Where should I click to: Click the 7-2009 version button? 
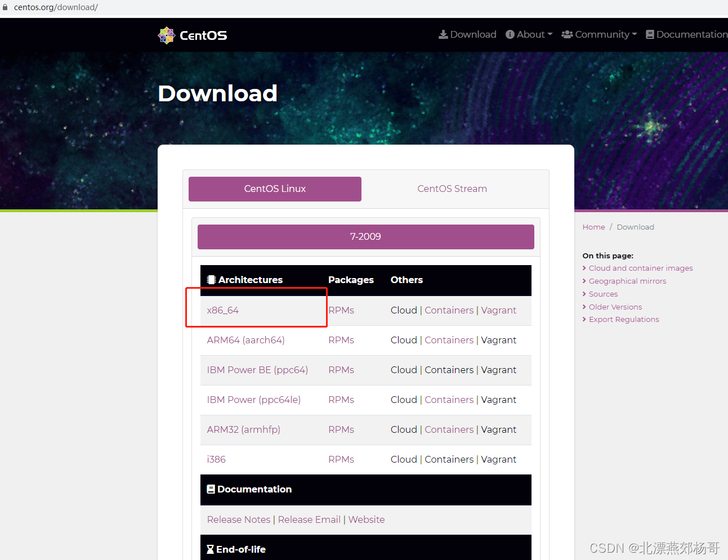click(x=366, y=237)
